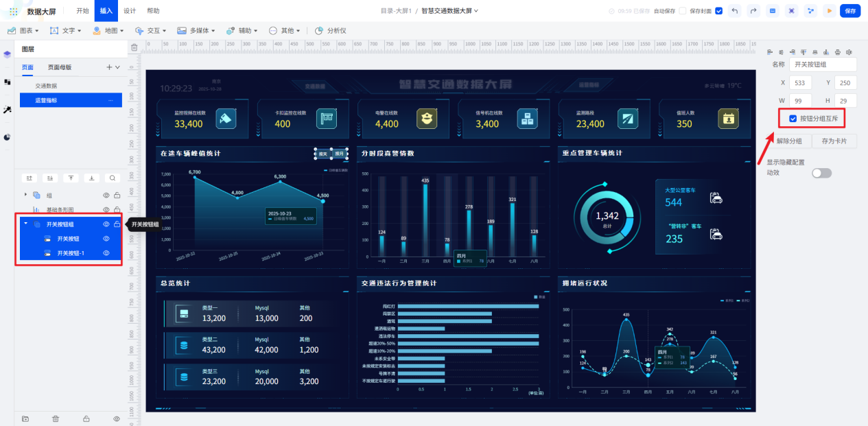The height and width of the screenshot is (426, 868).
Task: Hide the 开关按钮 layer with its eye icon
Action: coord(106,239)
